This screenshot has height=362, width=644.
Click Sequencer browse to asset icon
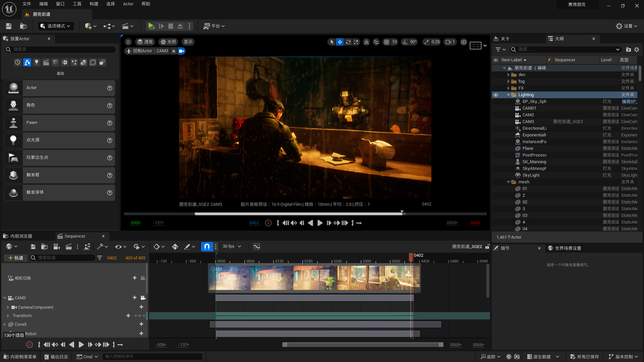click(44, 247)
